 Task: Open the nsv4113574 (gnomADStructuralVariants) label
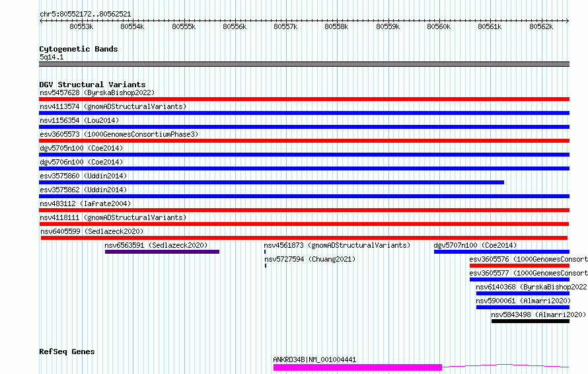(113, 106)
